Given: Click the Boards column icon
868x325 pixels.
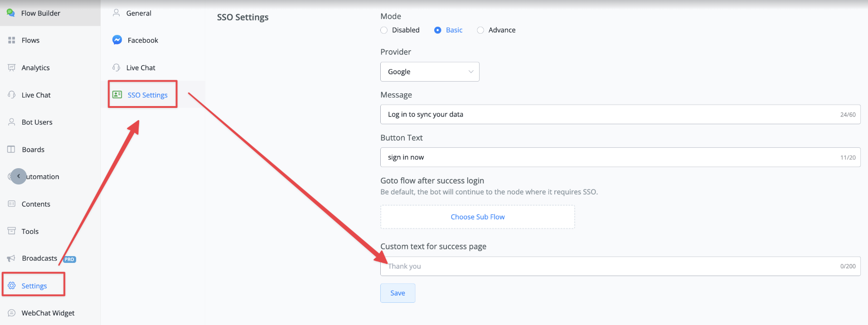Looking at the screenshot, I should (x=11, y=149).
